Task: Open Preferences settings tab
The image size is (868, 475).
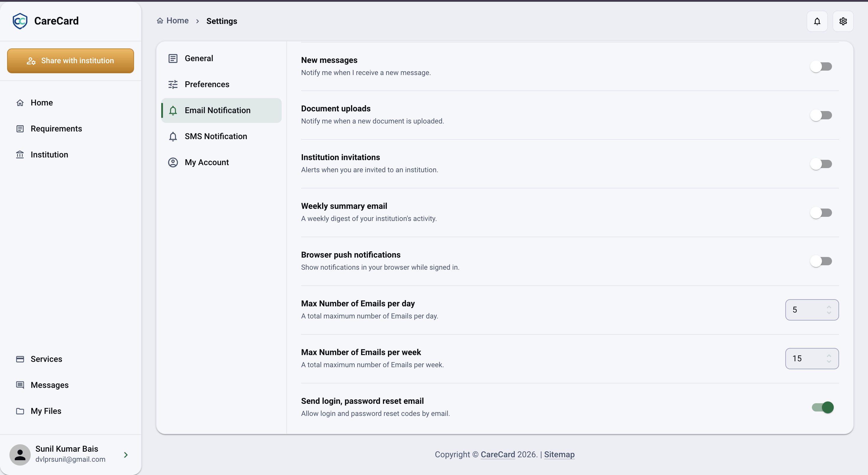Action: [221, 84]
